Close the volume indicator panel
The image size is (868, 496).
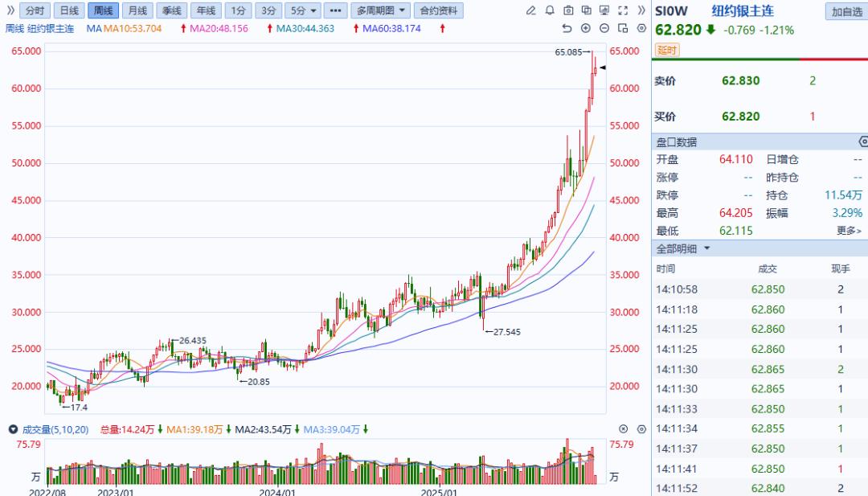pos(624,429)
